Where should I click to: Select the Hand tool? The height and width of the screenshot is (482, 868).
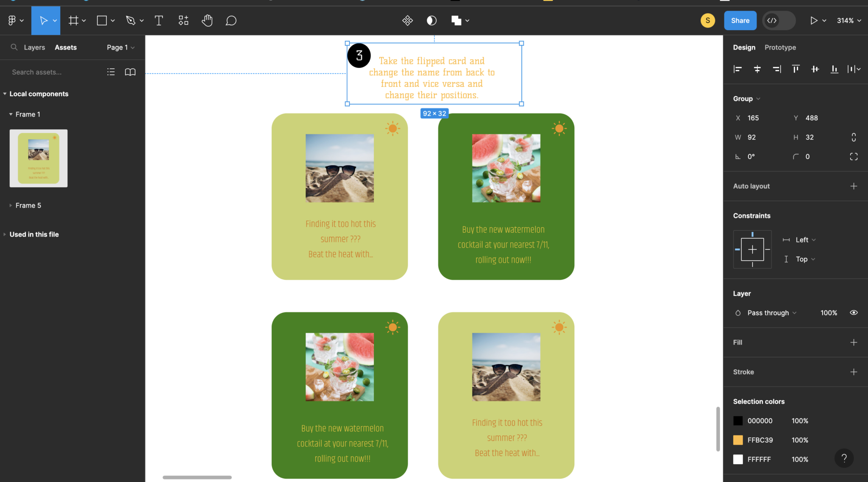click(207, 20)
